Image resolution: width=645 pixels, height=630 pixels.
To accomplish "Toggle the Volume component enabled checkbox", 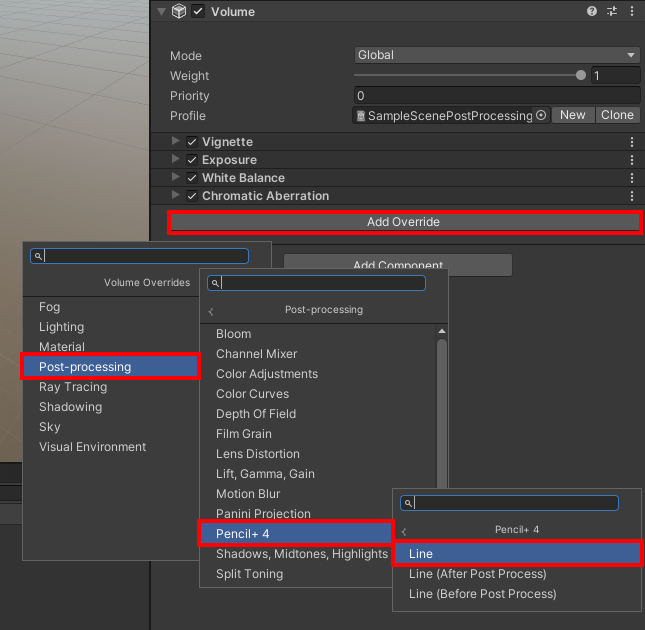I will click(198, 11).
